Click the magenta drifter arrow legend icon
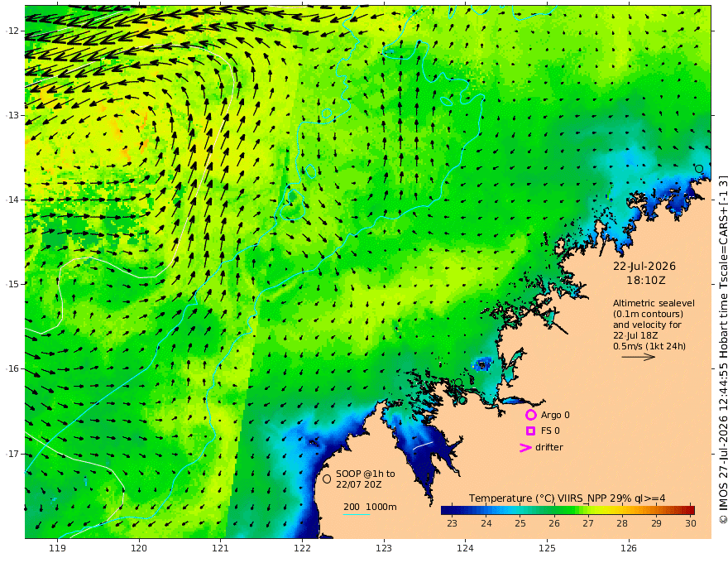Screen dimensions: 728x563 (x=525, y=447)
